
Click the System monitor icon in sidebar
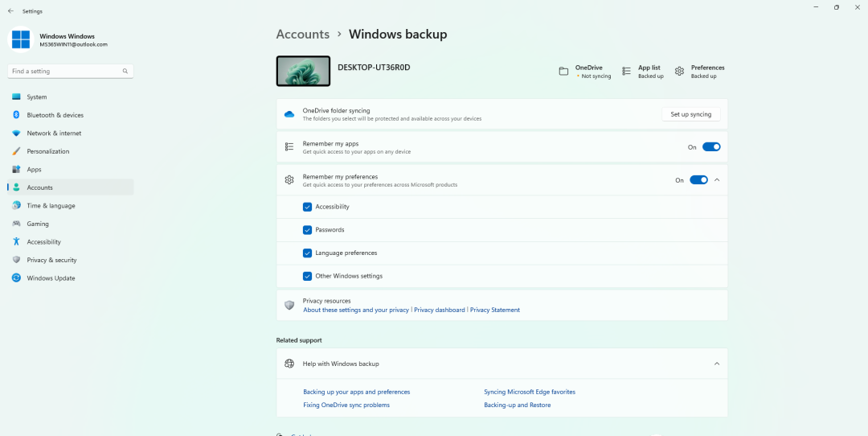coord(16,97)
